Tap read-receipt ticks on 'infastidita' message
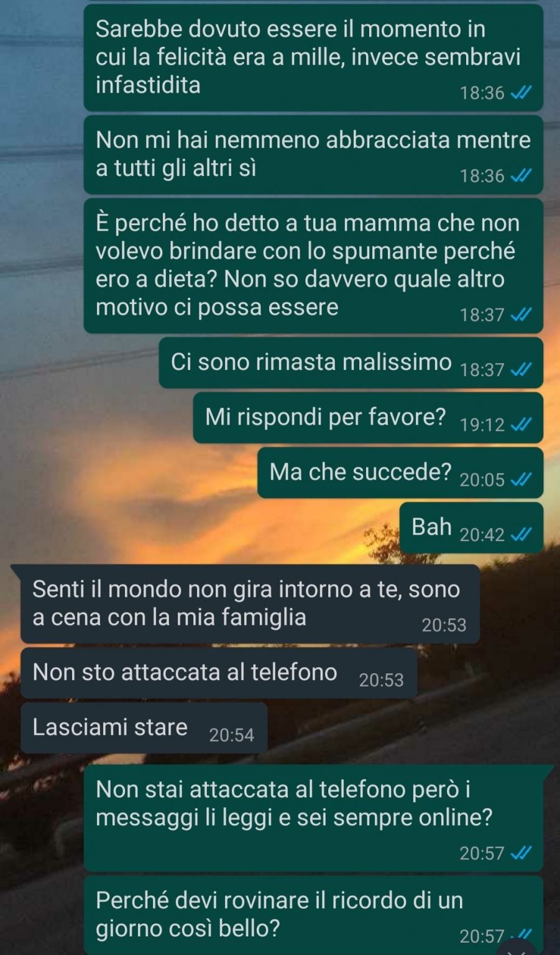This screenshot has width=560, height=955. 520,93
